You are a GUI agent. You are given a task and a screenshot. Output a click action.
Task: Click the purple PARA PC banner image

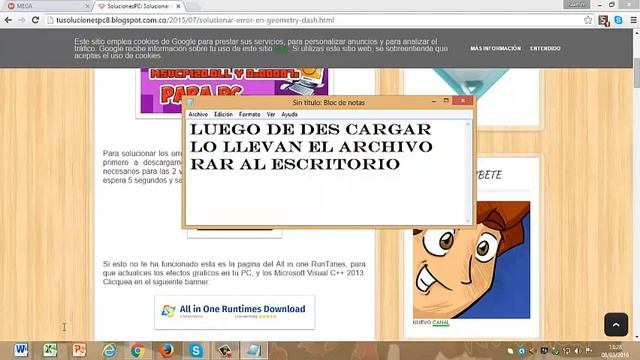point(234,91)
